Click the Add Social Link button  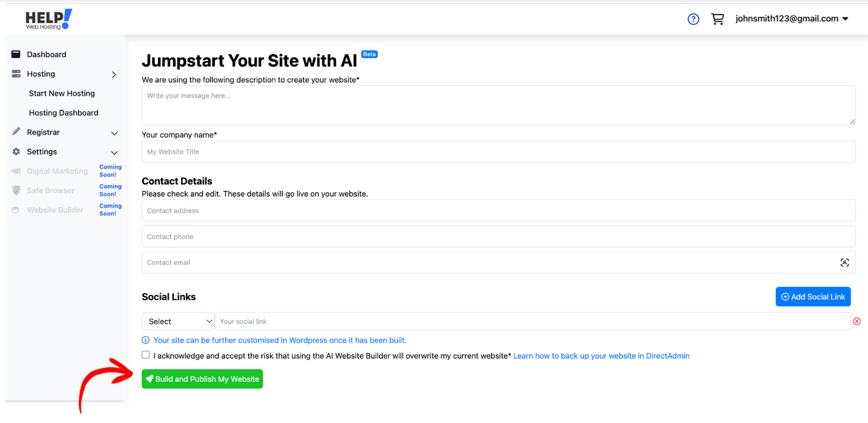[x=813, y=297]
